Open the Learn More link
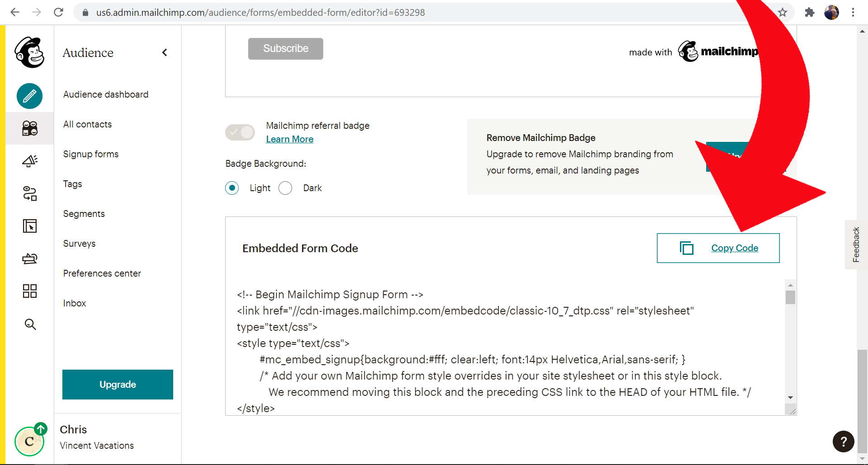This screenshot has width=868, height=465. pyautogui.click(x=289, y=139)
